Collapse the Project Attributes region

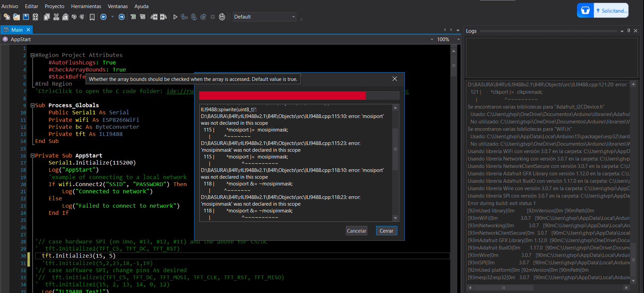pos(33,55)
